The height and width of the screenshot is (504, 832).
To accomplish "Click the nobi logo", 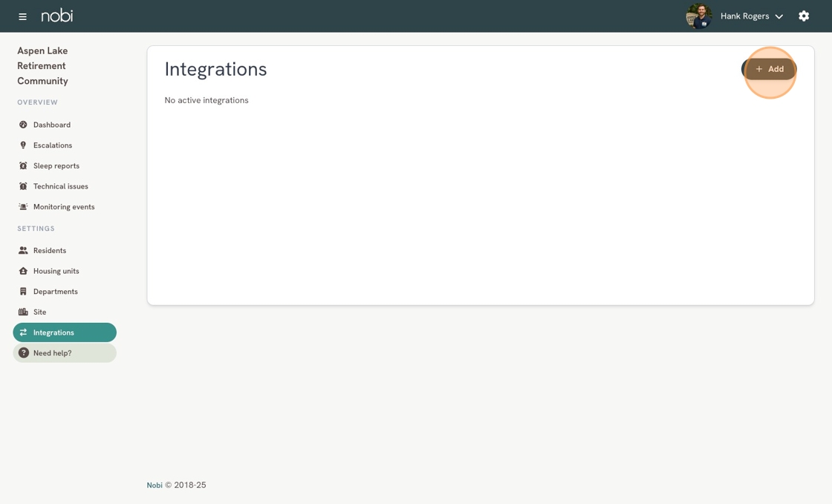I will (x=57, y=16).
